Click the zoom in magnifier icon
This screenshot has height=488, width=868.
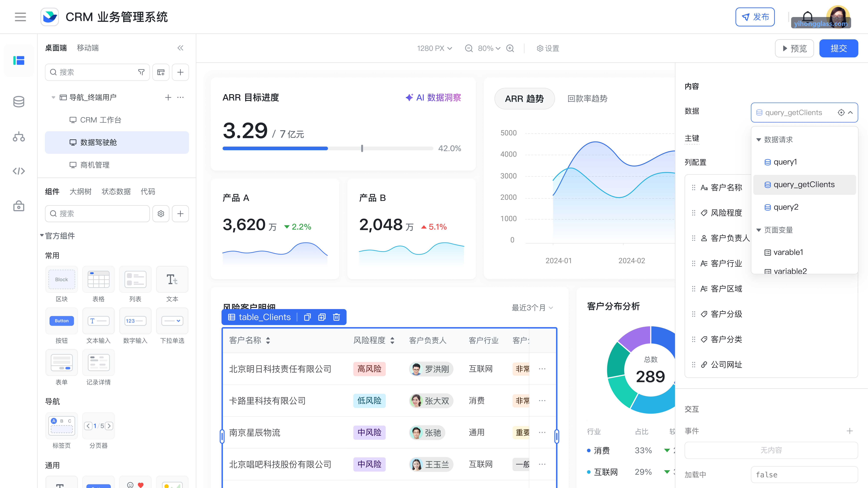[x=510, y=48]
